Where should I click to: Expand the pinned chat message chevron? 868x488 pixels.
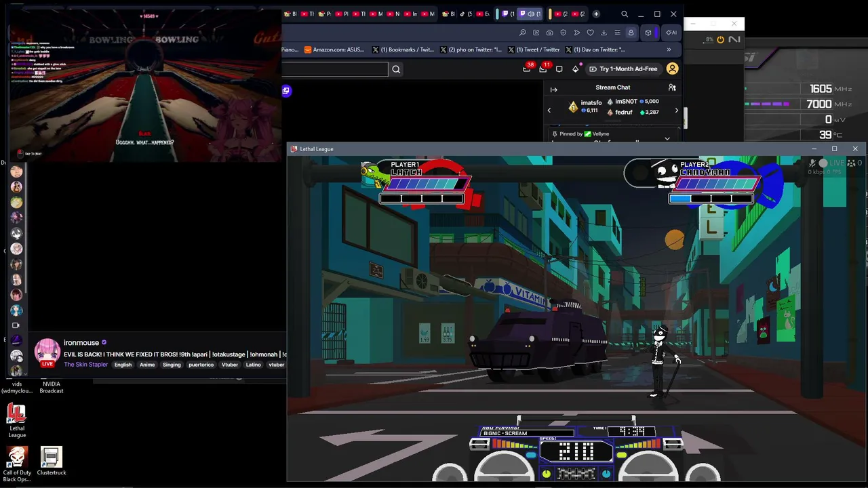[x=667, y=138]
